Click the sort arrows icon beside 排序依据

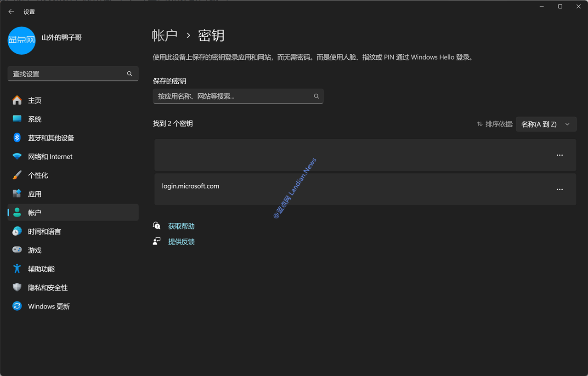(480, 124)
